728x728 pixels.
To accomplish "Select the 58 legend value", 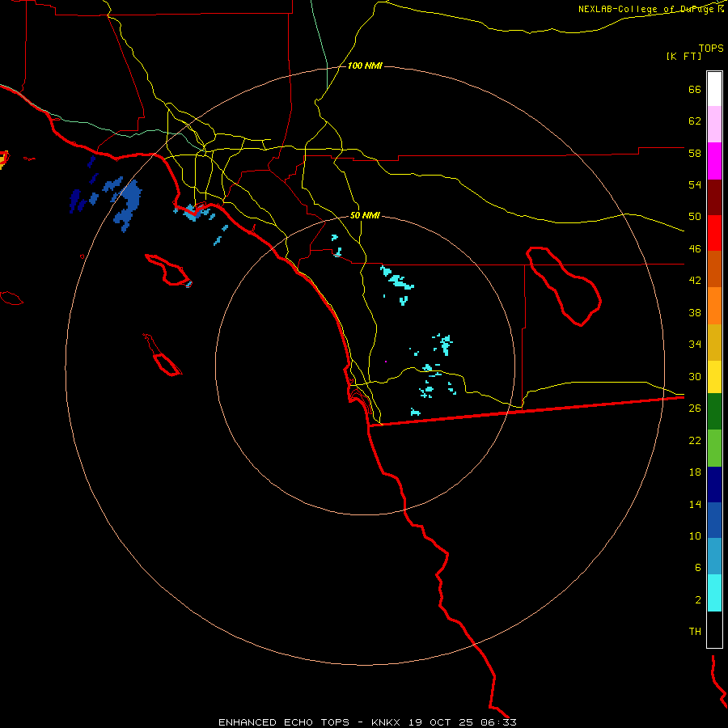I will click(x=695, y=153).
